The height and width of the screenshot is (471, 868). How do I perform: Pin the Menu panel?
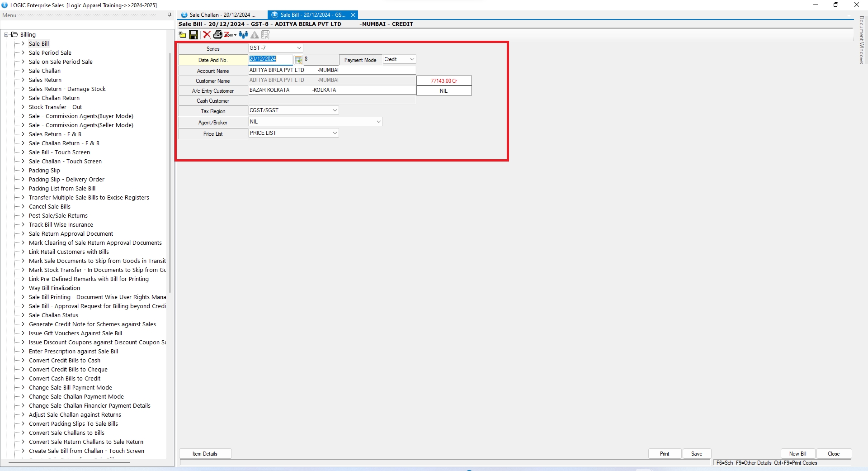[x=170, y=15]
